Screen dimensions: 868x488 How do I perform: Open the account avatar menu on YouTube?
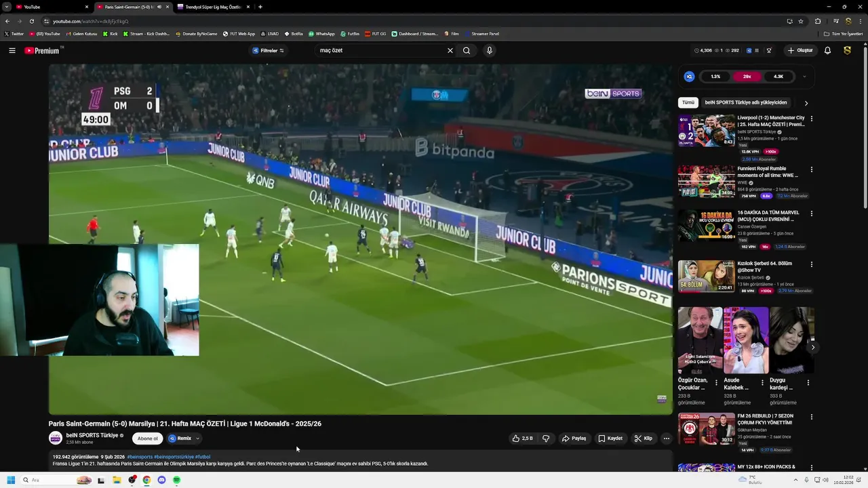point(847,50)
